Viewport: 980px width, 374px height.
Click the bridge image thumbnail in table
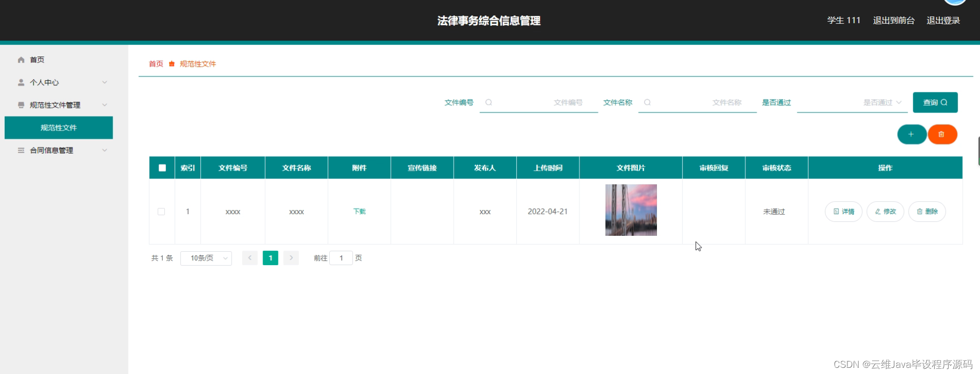click(631, 210)
